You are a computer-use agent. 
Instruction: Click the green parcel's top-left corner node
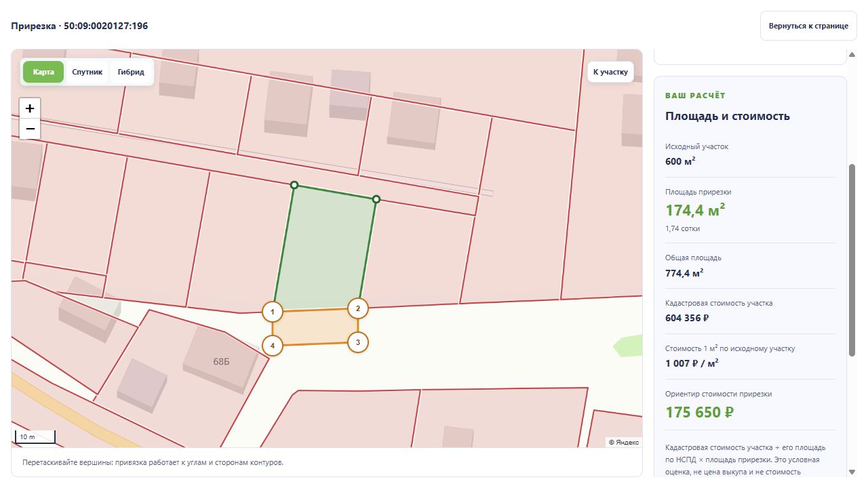tap(294, 185)
